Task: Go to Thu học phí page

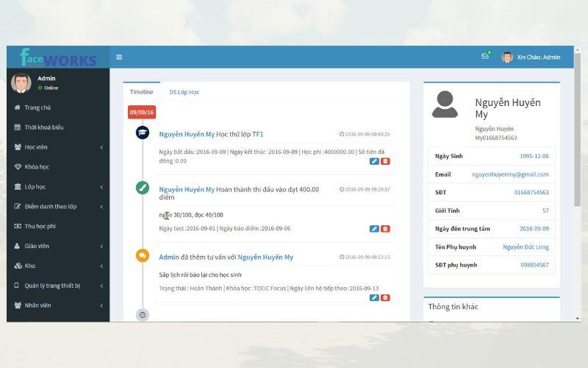Action: 40,226
